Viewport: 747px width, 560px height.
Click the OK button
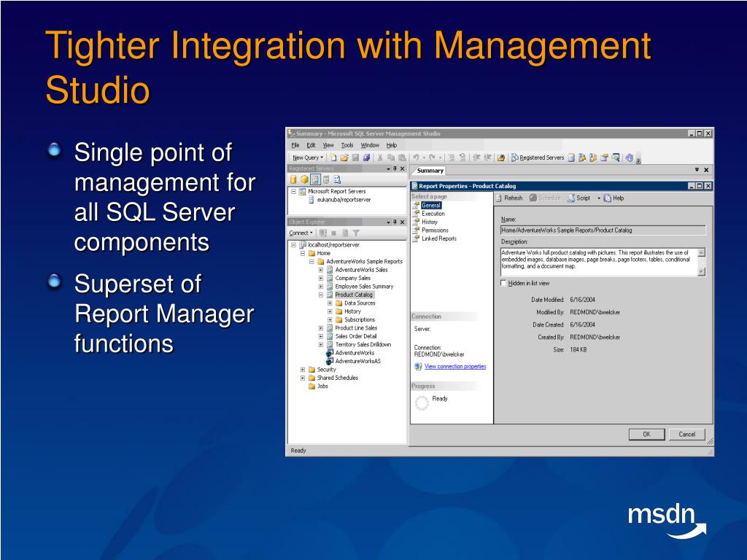(x=646, y=435)
